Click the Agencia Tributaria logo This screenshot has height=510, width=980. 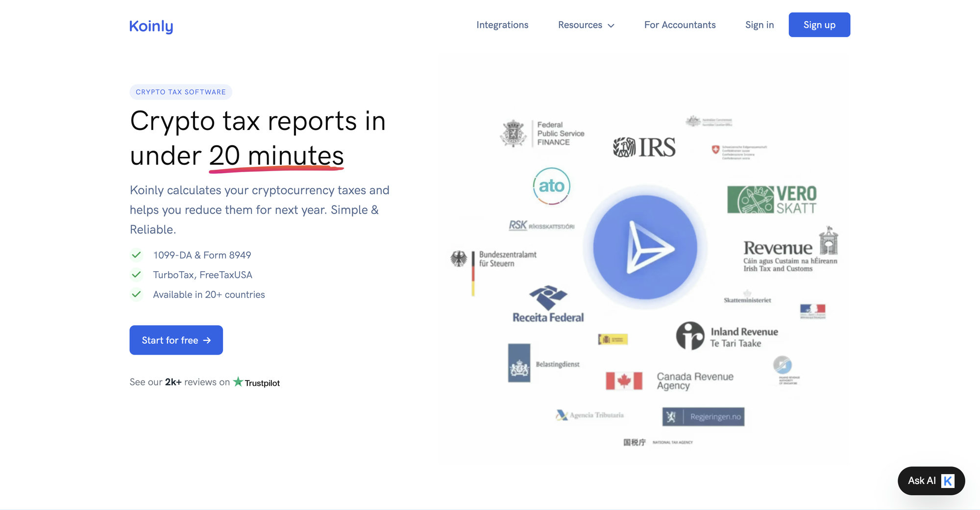589,415
